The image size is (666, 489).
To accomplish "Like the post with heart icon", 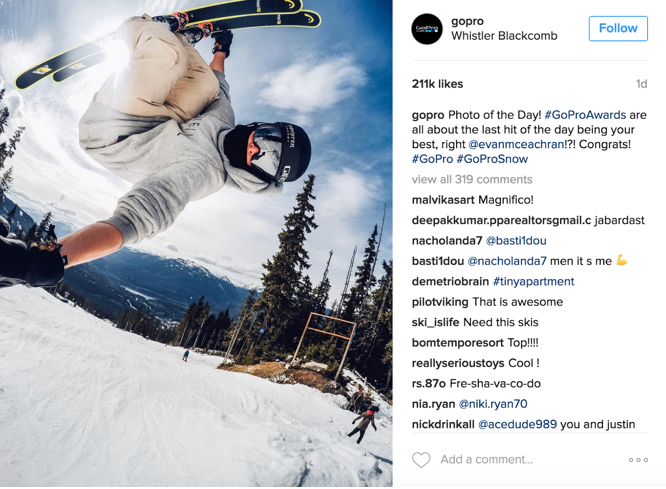I will click(421, 460).
